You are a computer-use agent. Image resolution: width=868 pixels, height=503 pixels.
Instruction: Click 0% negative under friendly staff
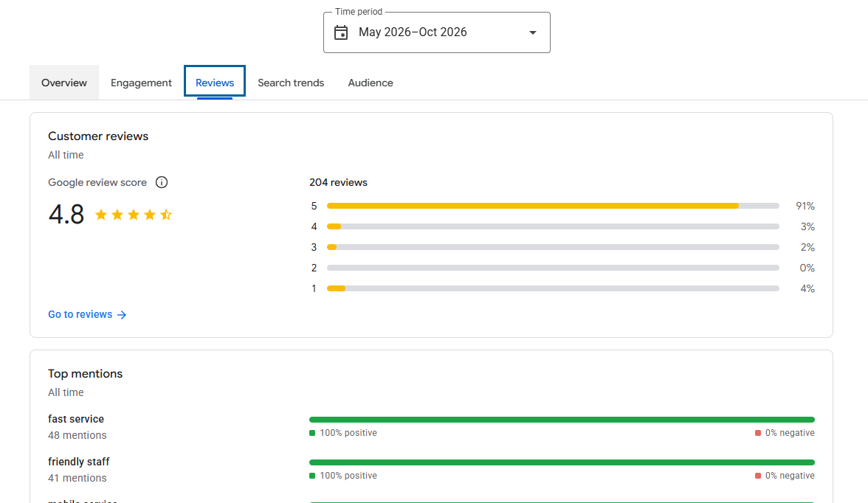[x=790, y=475]
